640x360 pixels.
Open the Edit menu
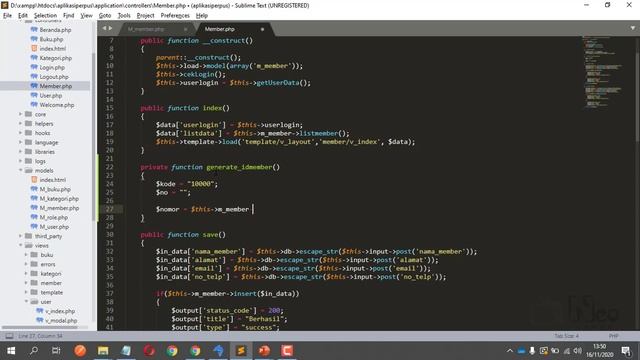click(x=23, y=16)
